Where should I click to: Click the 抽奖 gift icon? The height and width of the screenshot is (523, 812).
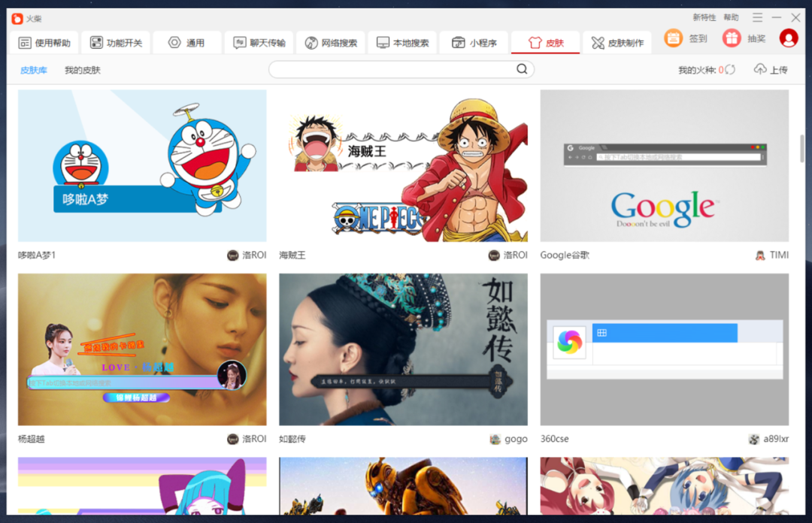(732, 38)
